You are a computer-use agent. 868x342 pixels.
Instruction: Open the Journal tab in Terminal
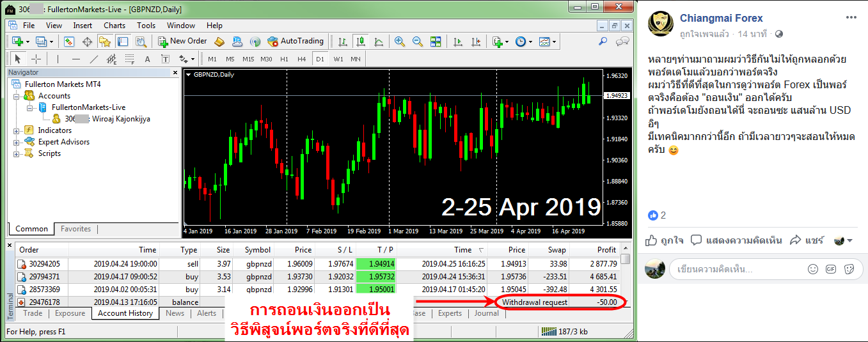click(487, 313)
